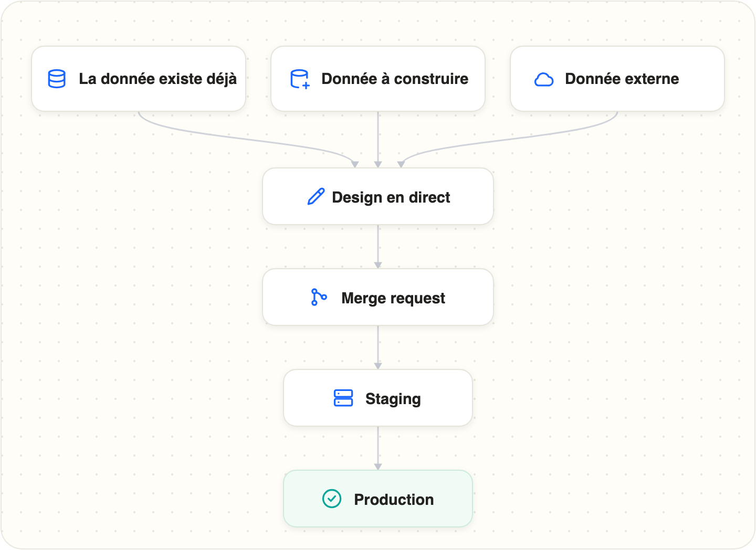
Task: Click the cloud icon beside Donnée externe
Action: [x=544, y=79]
